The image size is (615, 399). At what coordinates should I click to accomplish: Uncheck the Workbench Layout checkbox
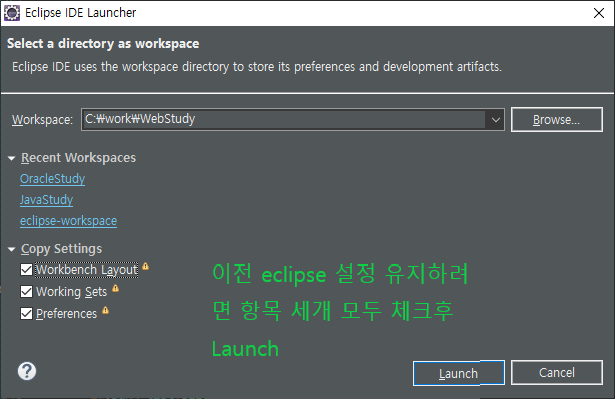(x=26, y=270)
